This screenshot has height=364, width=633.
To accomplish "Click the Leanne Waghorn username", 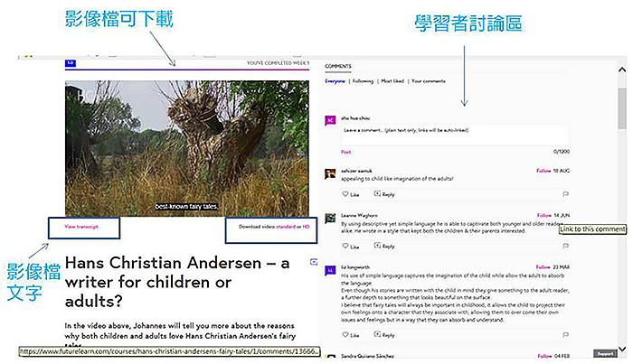I will click(x=359, y=215).
